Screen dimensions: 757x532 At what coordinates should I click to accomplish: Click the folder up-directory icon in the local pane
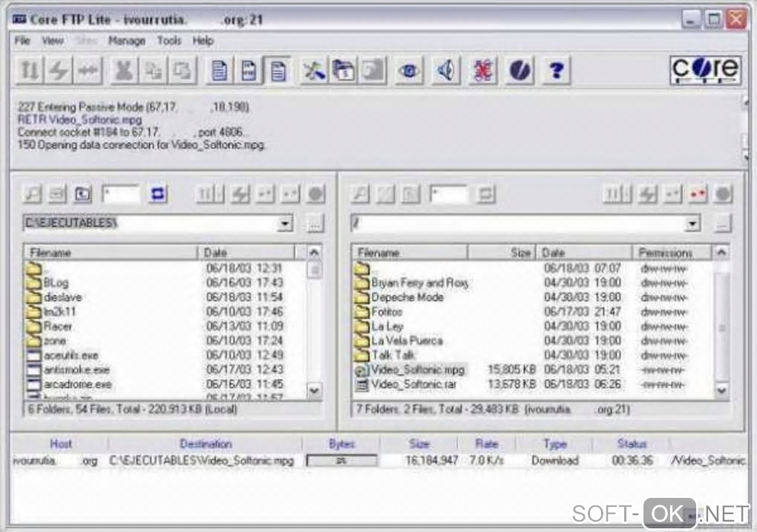pyautogui.click(x=83, y=194)
